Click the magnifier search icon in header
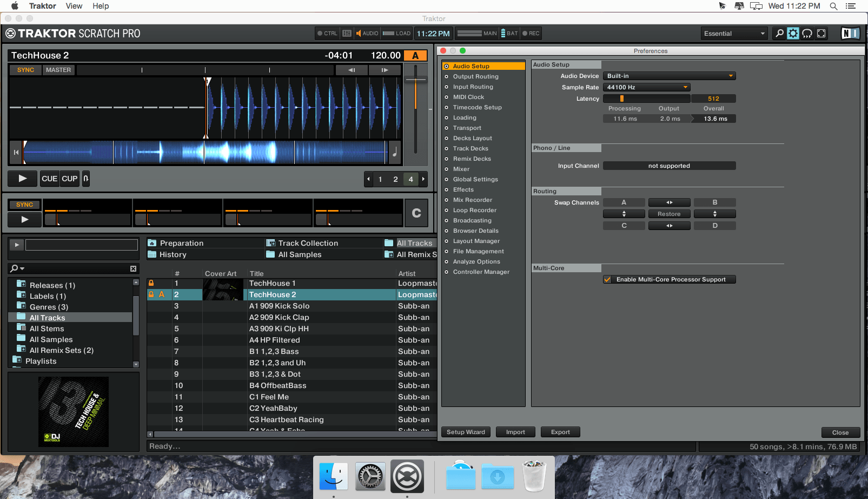Image resolution: width=868 pixels, height=499 pixels. coord(779,34)
